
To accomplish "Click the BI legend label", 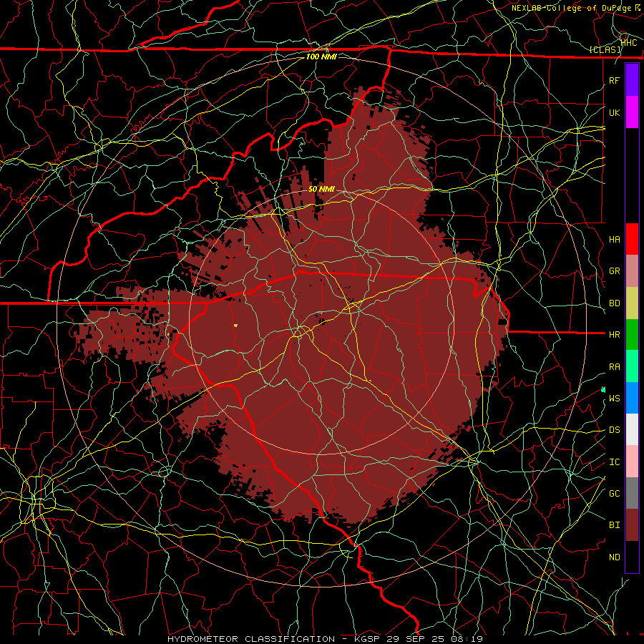I will point(615,525).
